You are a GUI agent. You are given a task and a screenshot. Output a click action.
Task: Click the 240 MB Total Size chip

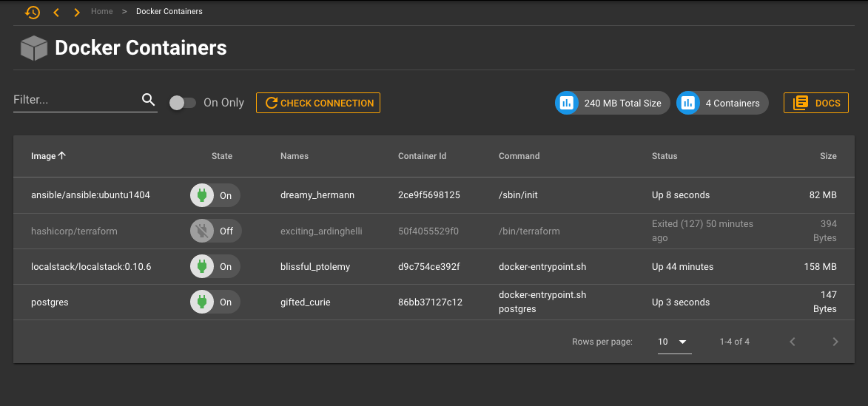613,103
